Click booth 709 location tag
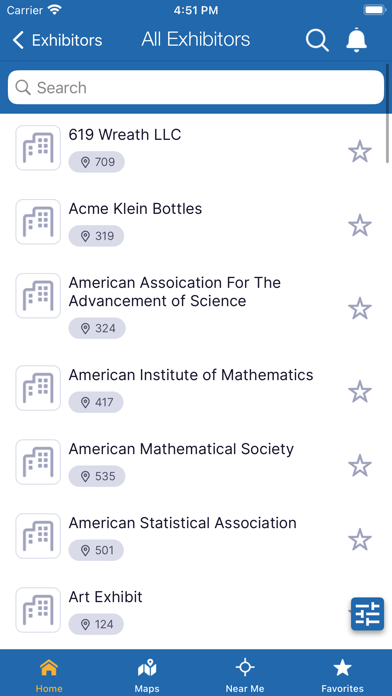392x696 pixels. tap(96, 162)
